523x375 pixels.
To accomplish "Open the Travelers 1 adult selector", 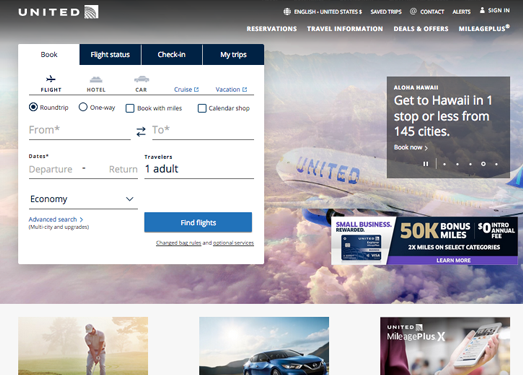I will coord(199,169).
